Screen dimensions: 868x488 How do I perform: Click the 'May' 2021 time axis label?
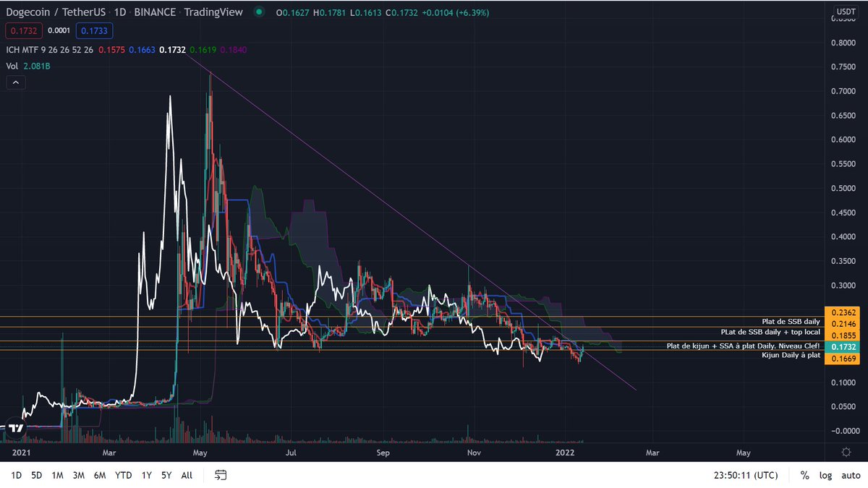pyautogui.click(x=201, y=453)
